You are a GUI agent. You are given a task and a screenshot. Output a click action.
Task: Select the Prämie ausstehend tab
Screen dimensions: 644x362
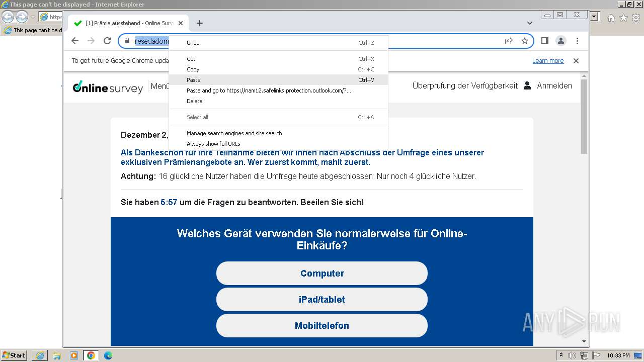(x=128, y=23)
